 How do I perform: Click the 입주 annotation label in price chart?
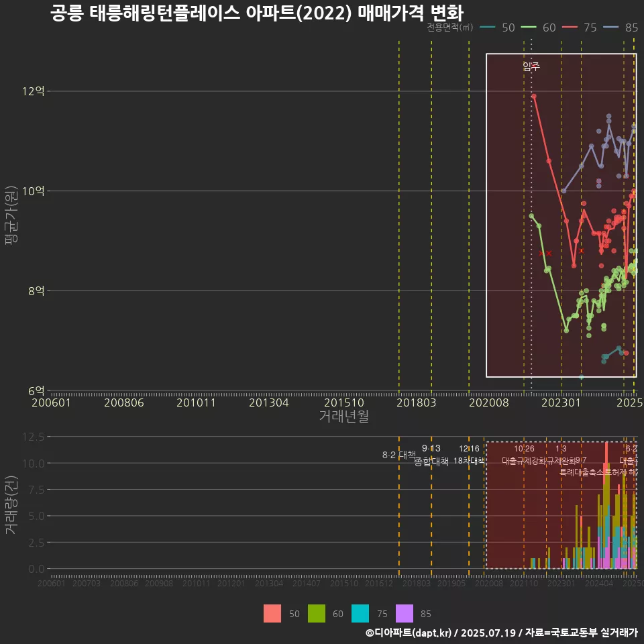531,66
